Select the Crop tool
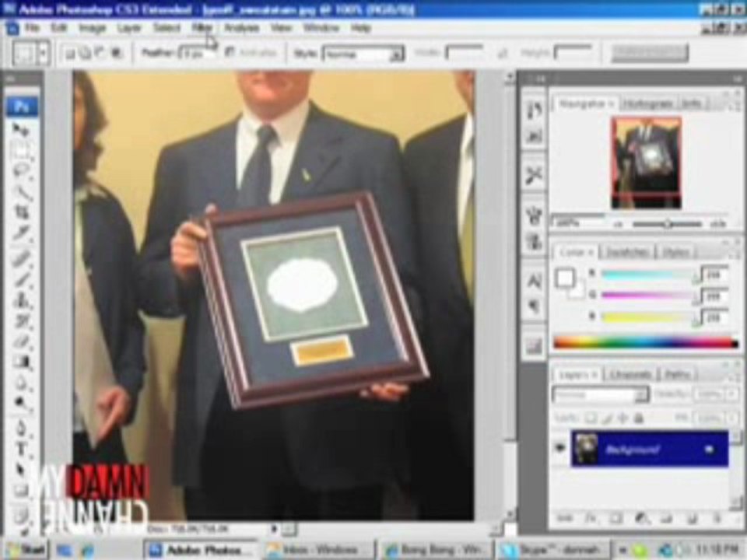This screenshot has width=747, height=560. pos(21,212)
